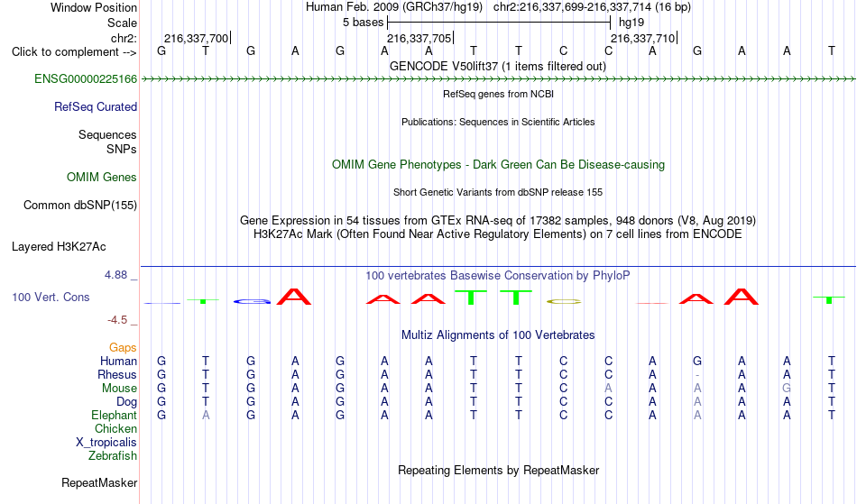Open the "100 Vert. Cons" track label
The width and height of the screenshot is (857, 504).
click(x=51, y=297)
